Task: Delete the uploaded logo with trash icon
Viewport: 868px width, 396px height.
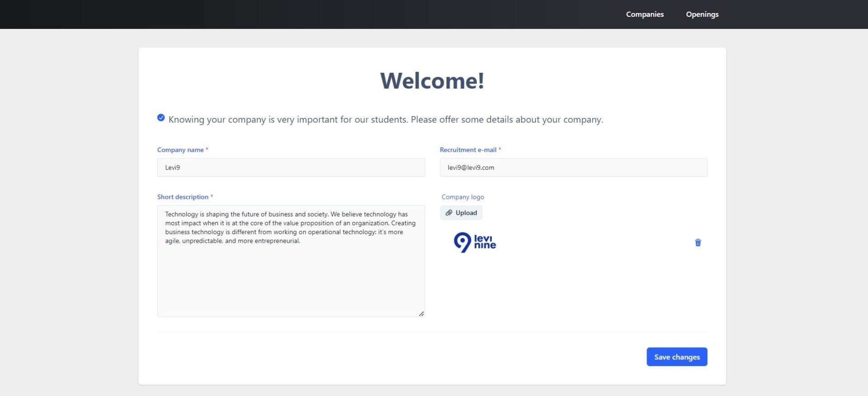Action: (x=698, y=243)
